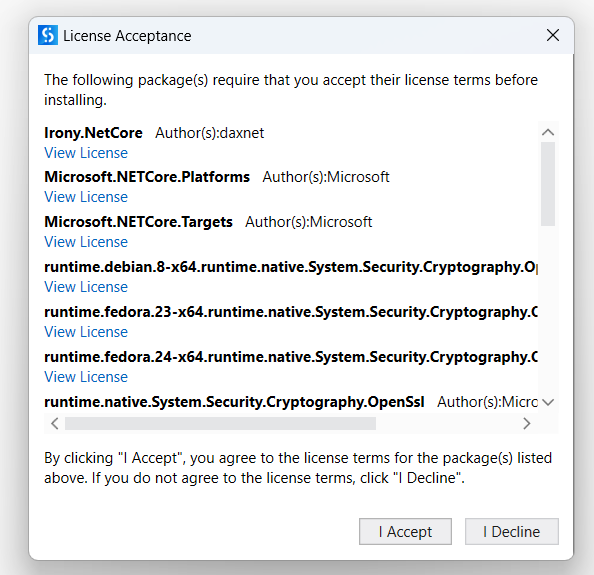Click the I Accept button
The height and width of the screenshot is (575, 594).
coord(405,531)
